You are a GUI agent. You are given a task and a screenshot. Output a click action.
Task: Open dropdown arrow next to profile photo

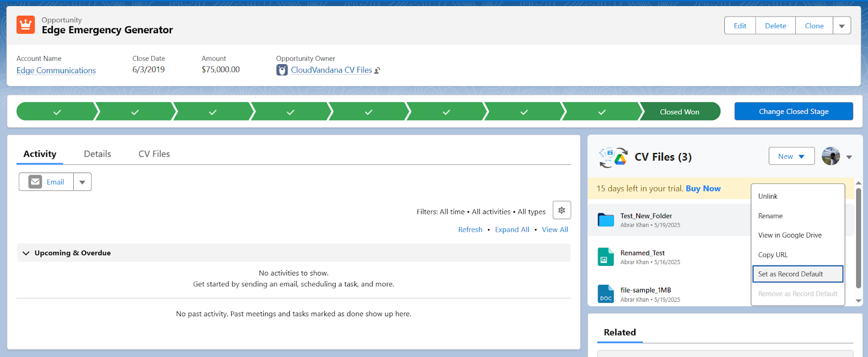coord(849,157)
